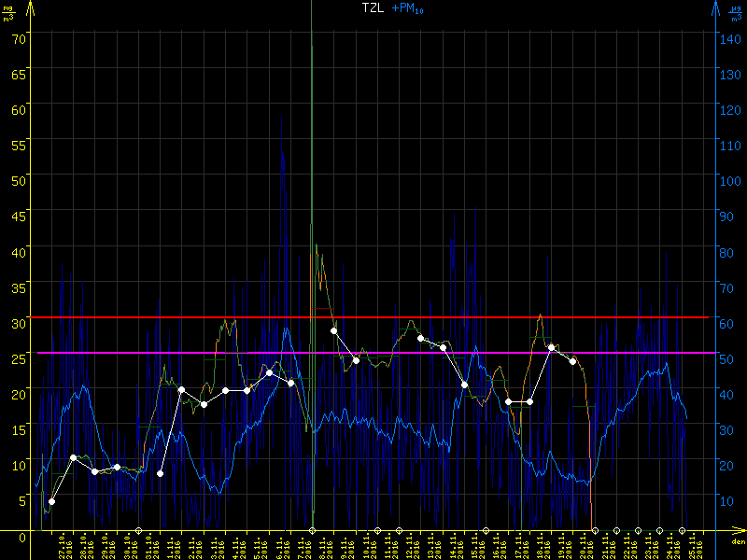The width and height of the screenshot is (747, 560).
Task: Select the white data point just below the red line
Action: (333, 330)
